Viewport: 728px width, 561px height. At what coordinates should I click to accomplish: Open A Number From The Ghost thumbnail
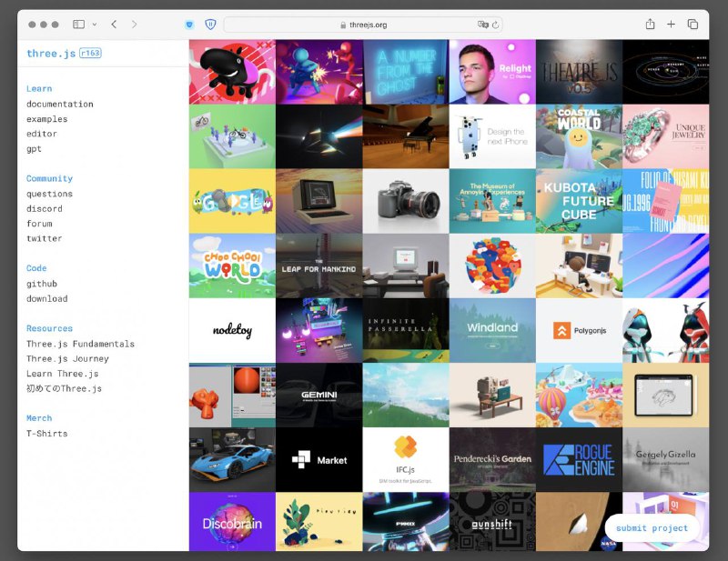(406, 72)
